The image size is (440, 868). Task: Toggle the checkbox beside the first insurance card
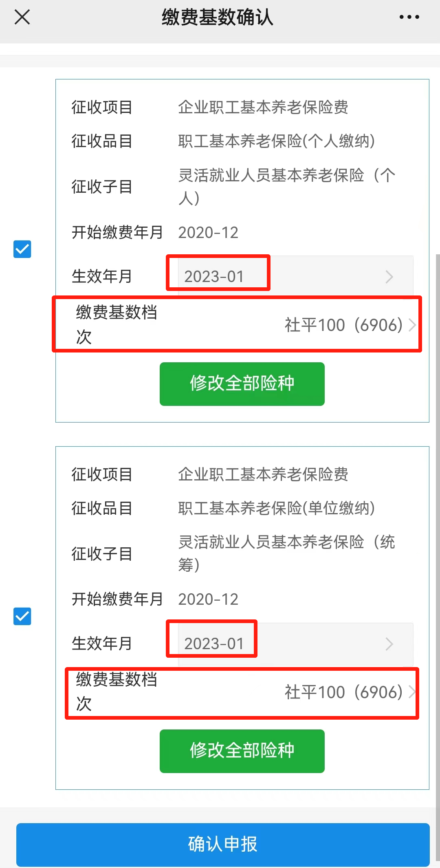(x=22, y=250)
